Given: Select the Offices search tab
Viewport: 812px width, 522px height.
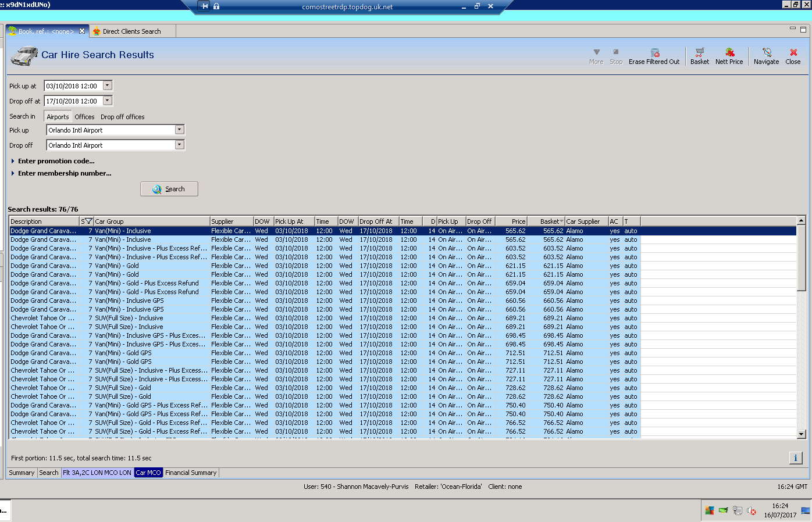Looking at the screenshot, I should tap(84, 117).
